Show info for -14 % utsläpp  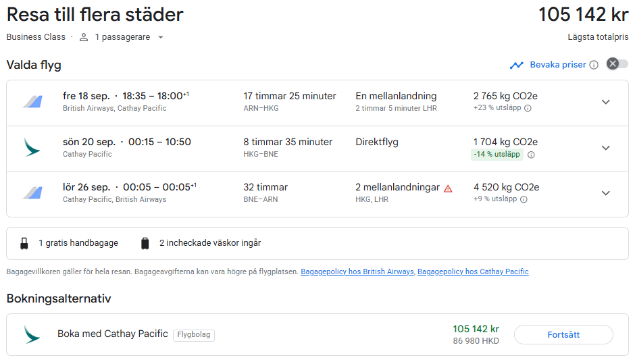pyautogui.click(x=532, y=155)
